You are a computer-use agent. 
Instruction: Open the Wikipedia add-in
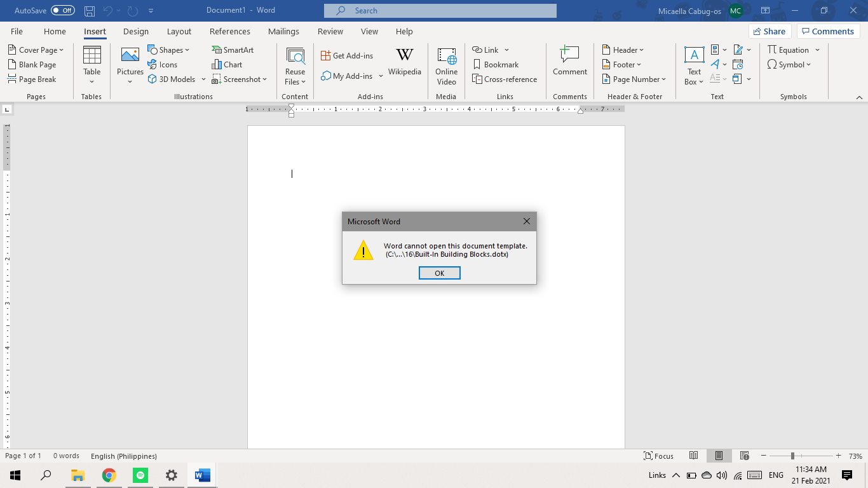(x=405, y=62)
